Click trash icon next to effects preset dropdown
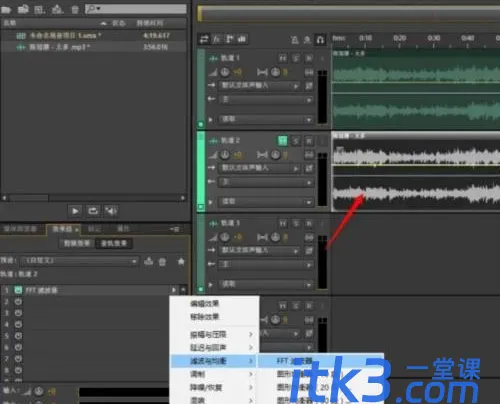The image size is (501, 404). click(x=162, y=262)
